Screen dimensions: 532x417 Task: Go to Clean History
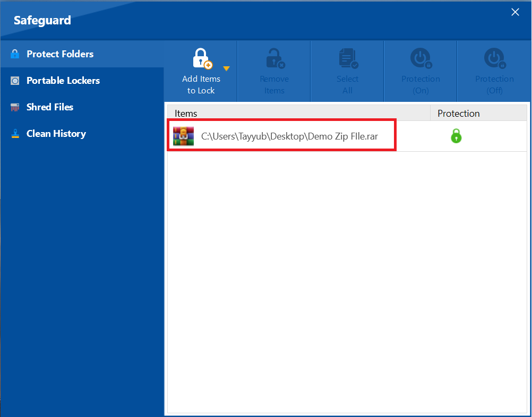82,134
